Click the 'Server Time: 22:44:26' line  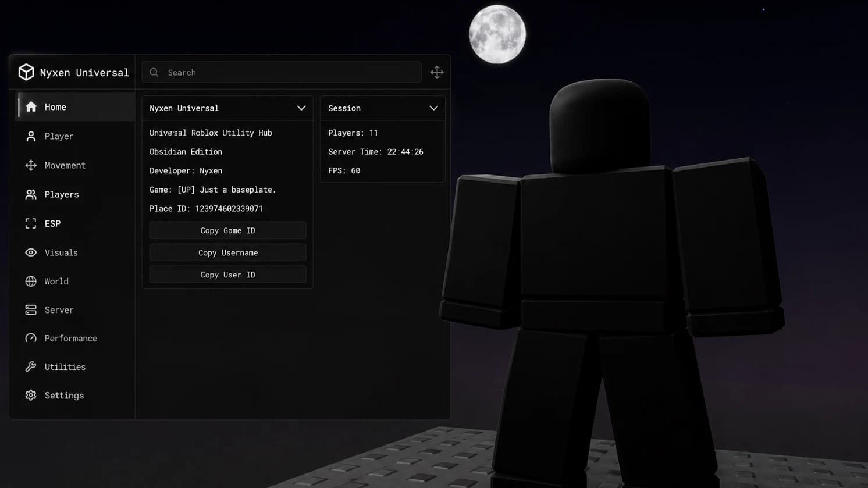[x=376, y=151]
